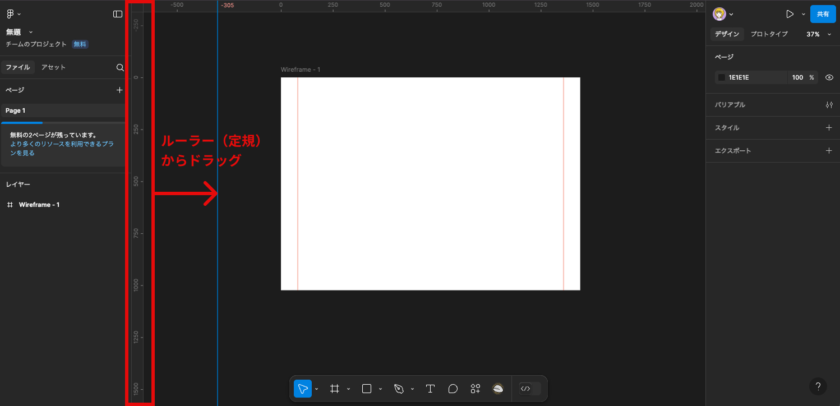Switch to the アセット tab
The width and height of the screenshot is (840, 406).
click(x=53, y=67)
